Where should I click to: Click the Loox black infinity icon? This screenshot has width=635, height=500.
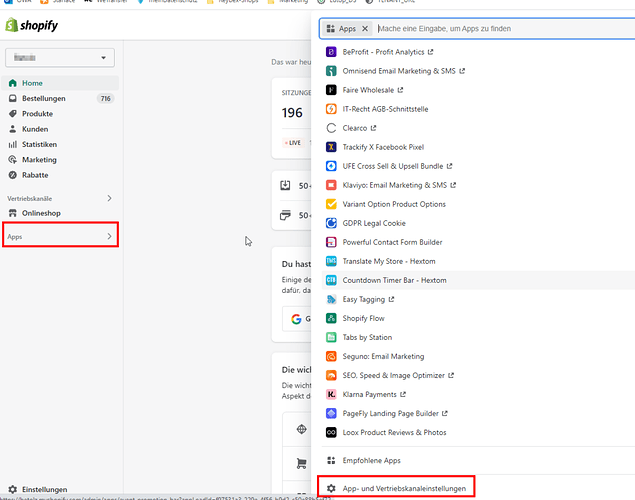point(331,432)
